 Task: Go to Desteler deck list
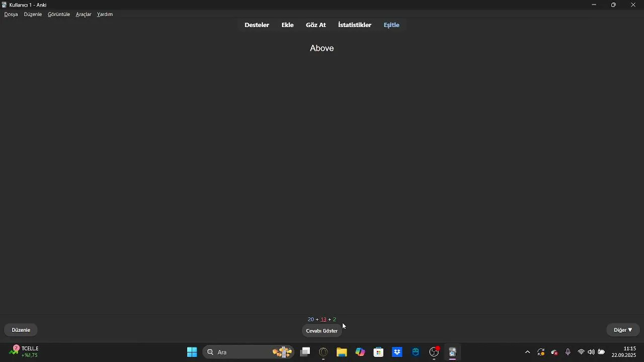point(257,25)
